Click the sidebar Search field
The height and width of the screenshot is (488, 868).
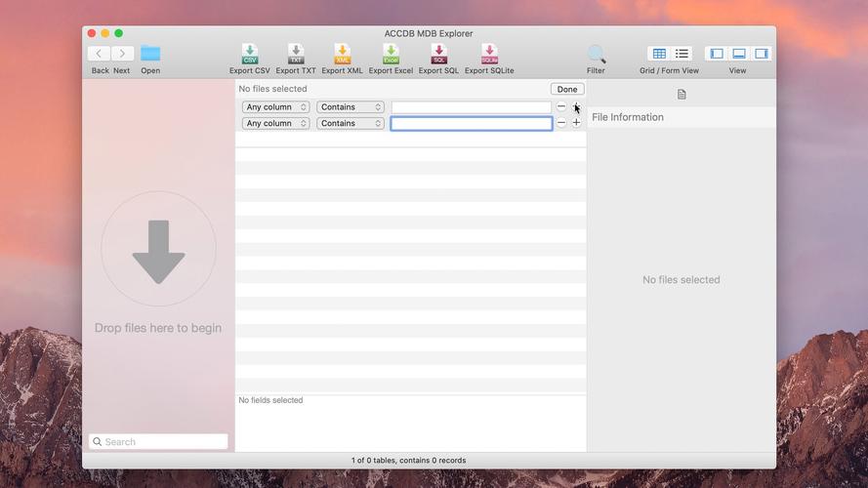click(x=158, y=441)
